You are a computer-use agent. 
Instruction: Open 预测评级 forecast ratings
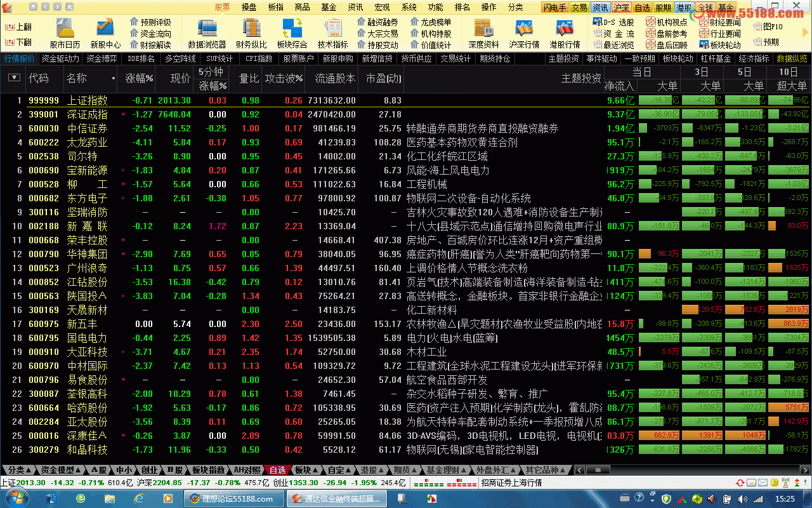[150, 22]
